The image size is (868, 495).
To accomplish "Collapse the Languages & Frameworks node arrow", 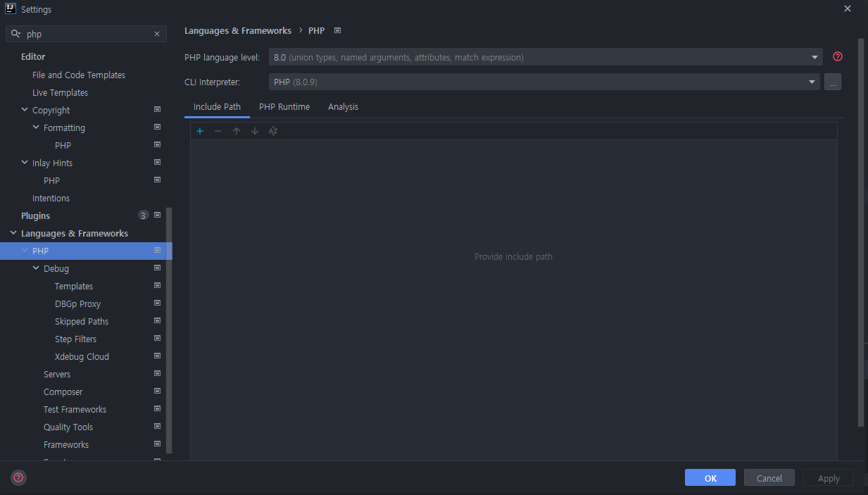I will [13, 233].
